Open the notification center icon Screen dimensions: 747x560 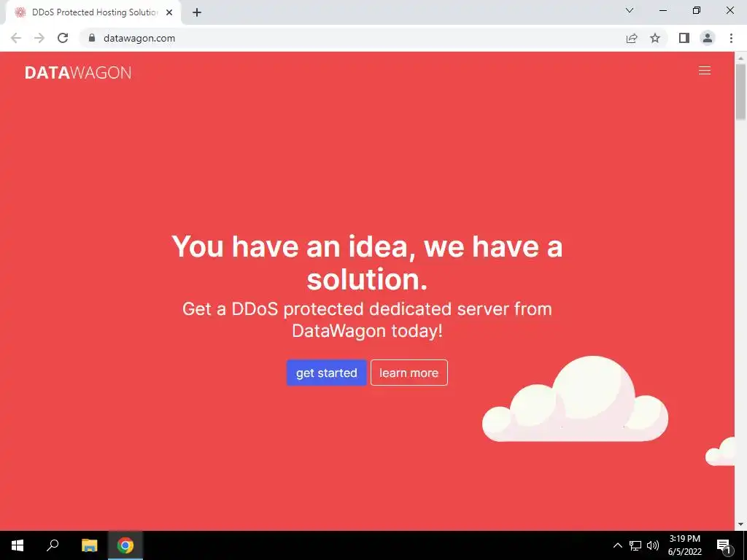(x=724, y=545)
